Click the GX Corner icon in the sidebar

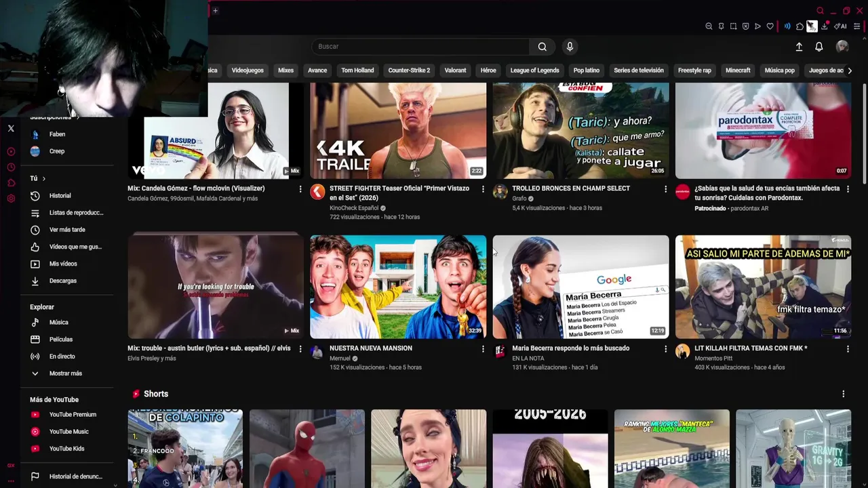(x=11, y=465)
